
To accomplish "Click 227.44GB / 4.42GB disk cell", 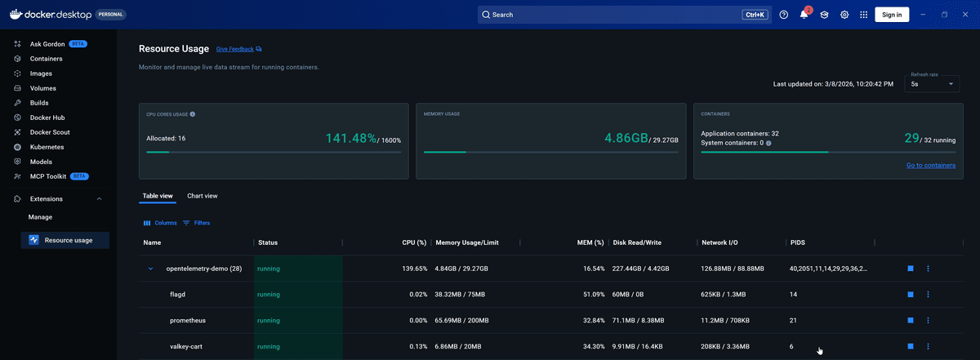I will point(641,268).
